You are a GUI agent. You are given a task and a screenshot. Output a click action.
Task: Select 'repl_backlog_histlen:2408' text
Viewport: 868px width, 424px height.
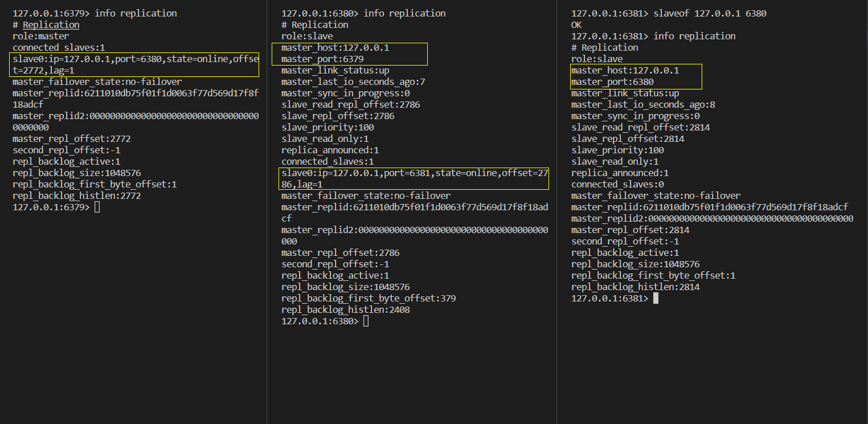click(346, 309)
